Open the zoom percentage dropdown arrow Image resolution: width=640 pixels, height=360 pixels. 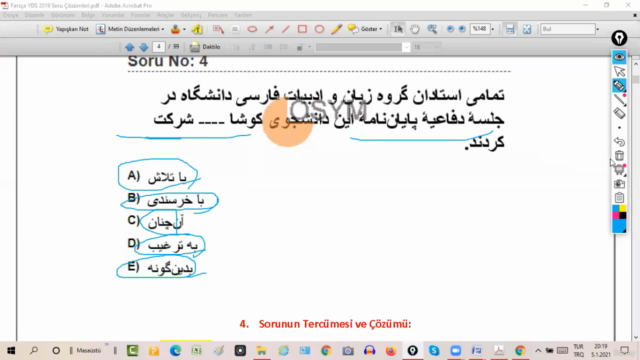493,29
